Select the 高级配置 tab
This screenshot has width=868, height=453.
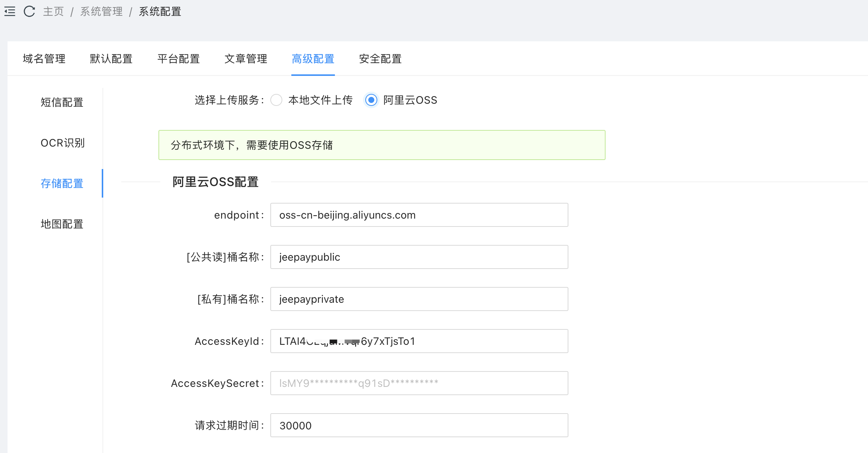click(x=313, y=59)
